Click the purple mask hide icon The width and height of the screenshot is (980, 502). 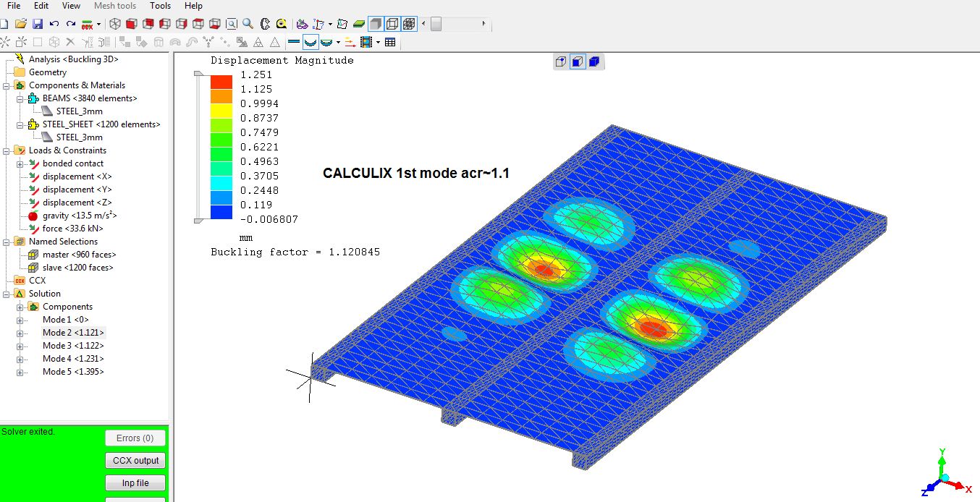[x=303, y=24]
